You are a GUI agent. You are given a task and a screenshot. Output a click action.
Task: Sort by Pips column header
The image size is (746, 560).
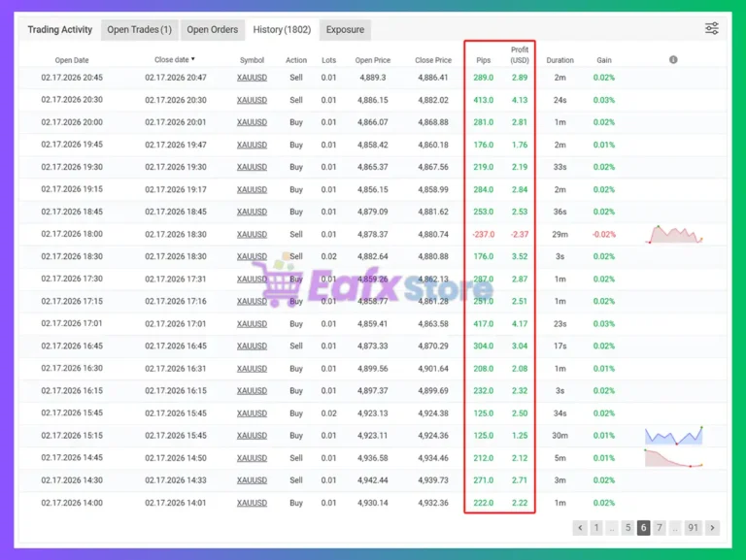[x=484, y=60]
